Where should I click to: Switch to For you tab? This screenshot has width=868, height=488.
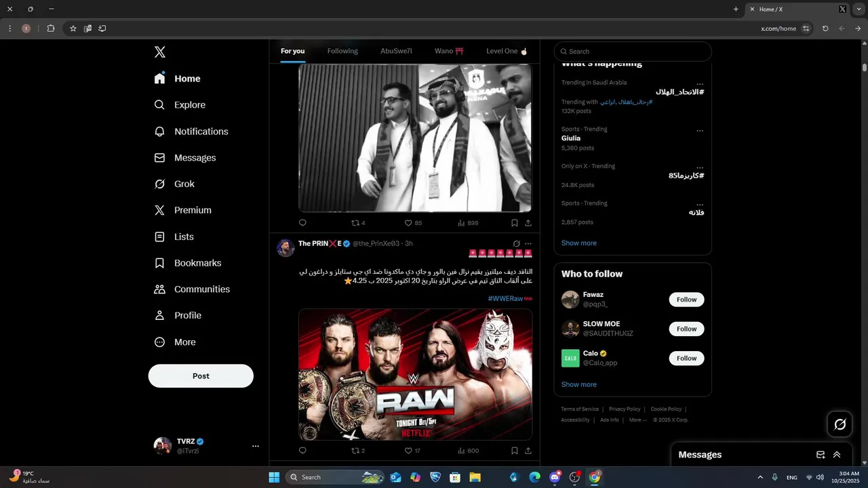coord(293,51)
